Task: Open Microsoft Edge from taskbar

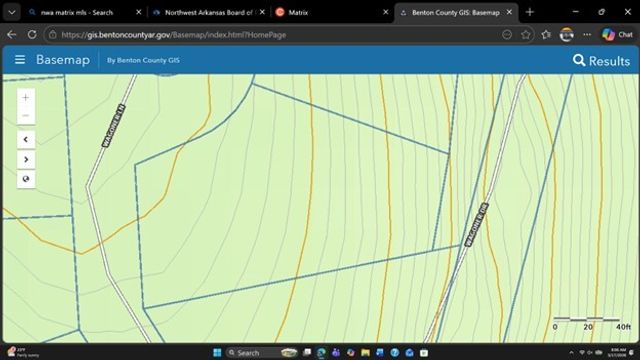Action: (x=321, y=353)
